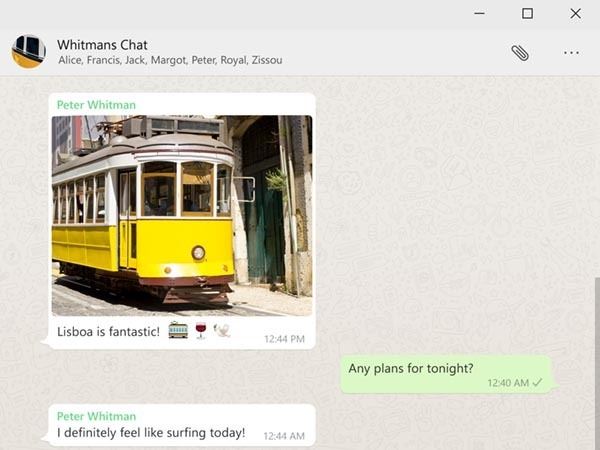
Task: Open the three-dot more options menu
Action: tap(571, 53)
